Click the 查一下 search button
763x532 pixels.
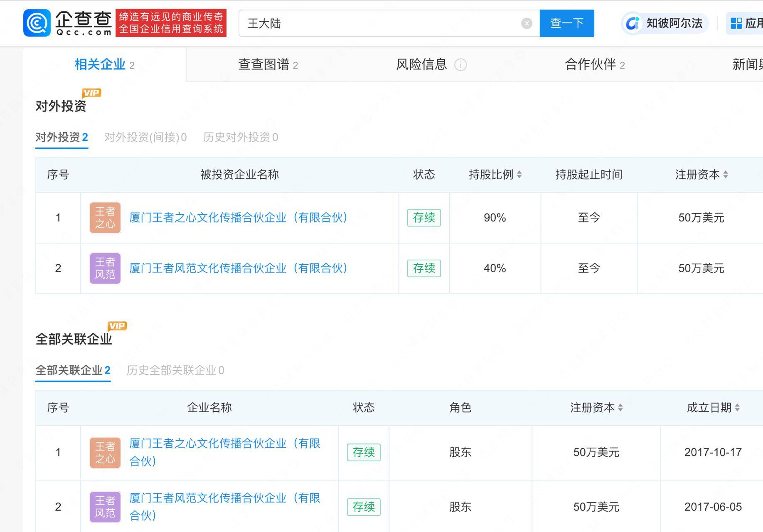tap(567, 23)
